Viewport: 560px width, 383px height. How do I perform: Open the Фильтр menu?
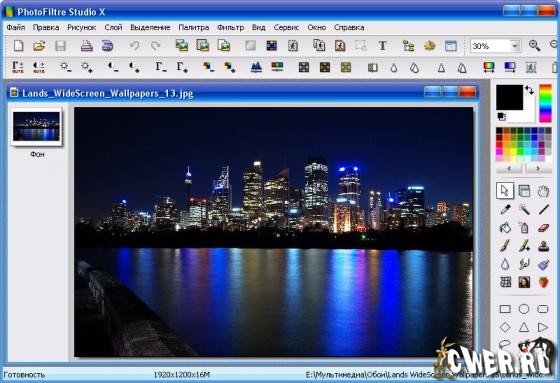(x=230, y=28)
